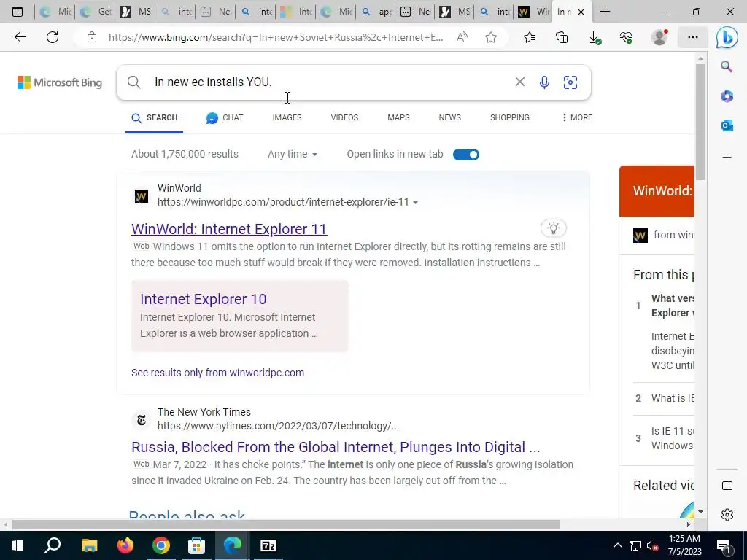Open Internet Explorer 10 sublink

pyautogui.click(x=203, y=299)
